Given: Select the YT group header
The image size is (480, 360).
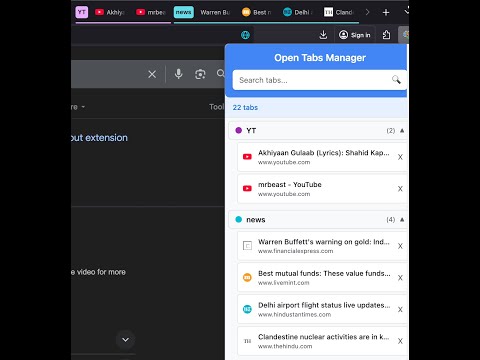Looking at the screenshot, I should (317, 130).
